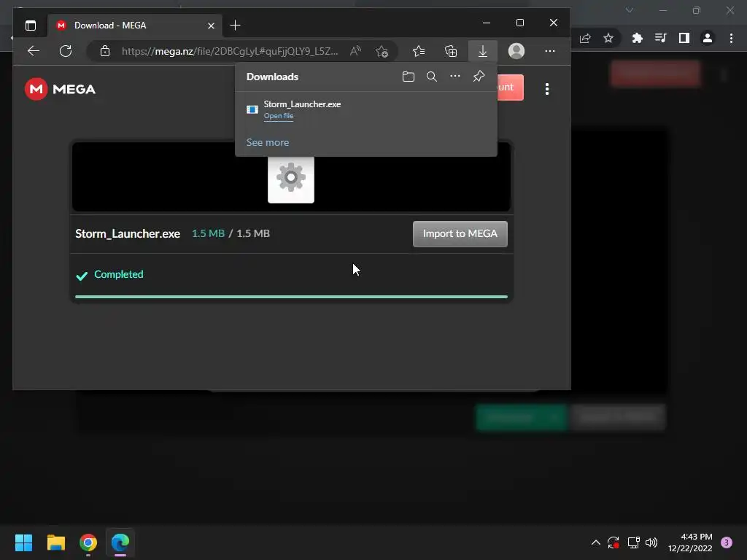This screenshot has width=747, height=560.
Task: Click See more in Downloads panel
Action: point(268,142)
